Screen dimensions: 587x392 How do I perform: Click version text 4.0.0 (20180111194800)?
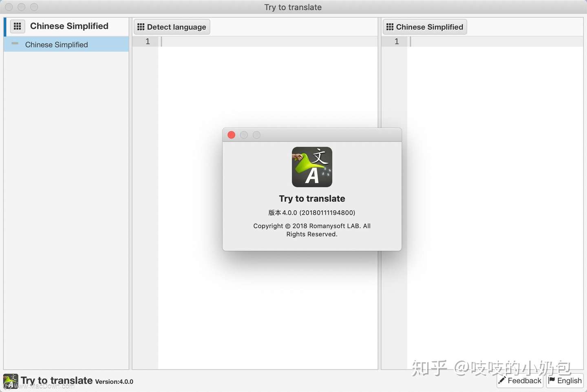click(312, 213)
